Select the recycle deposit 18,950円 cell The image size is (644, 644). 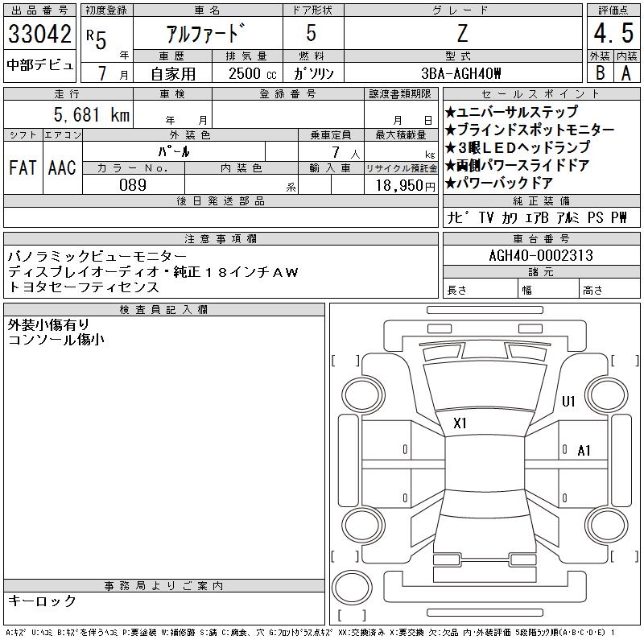click(x=401, y=185)
